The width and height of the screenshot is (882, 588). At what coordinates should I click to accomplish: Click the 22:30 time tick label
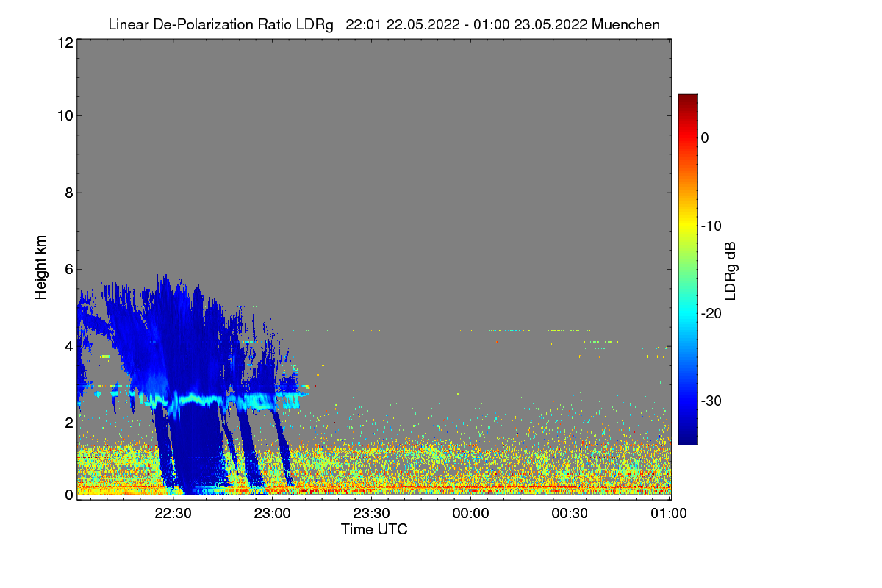(173, 514)
